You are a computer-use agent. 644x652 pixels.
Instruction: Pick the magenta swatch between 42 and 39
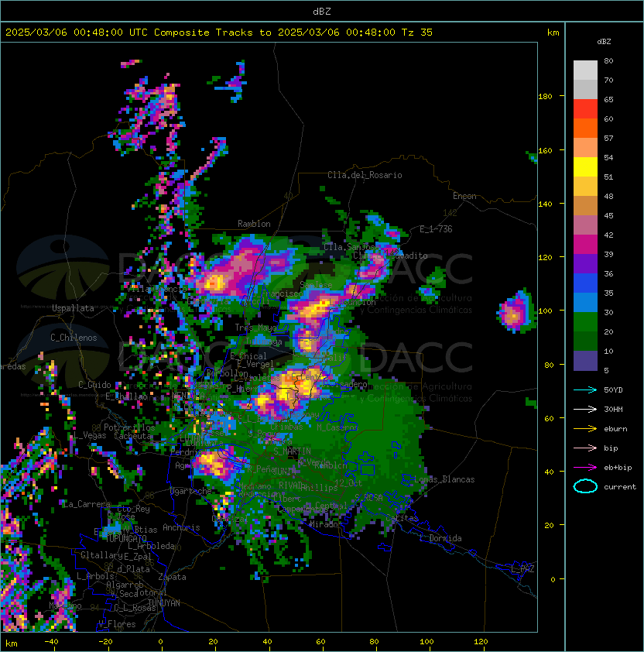click(x=585, y=245)
